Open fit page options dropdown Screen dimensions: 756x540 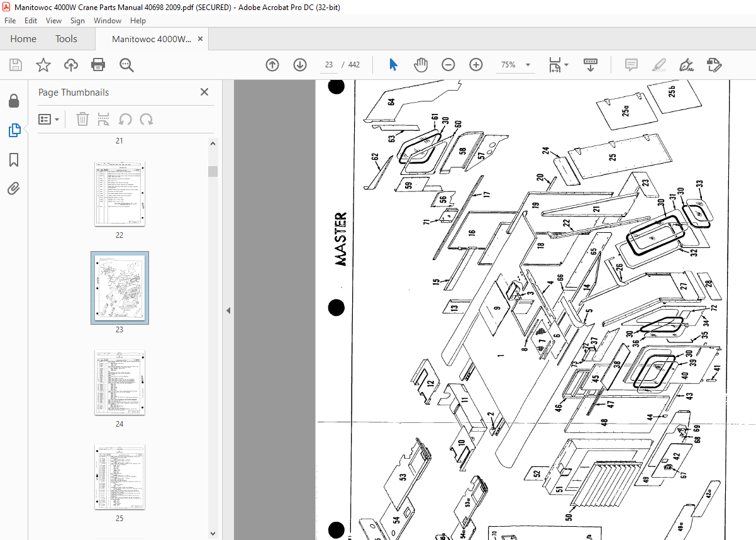[559, 65]
